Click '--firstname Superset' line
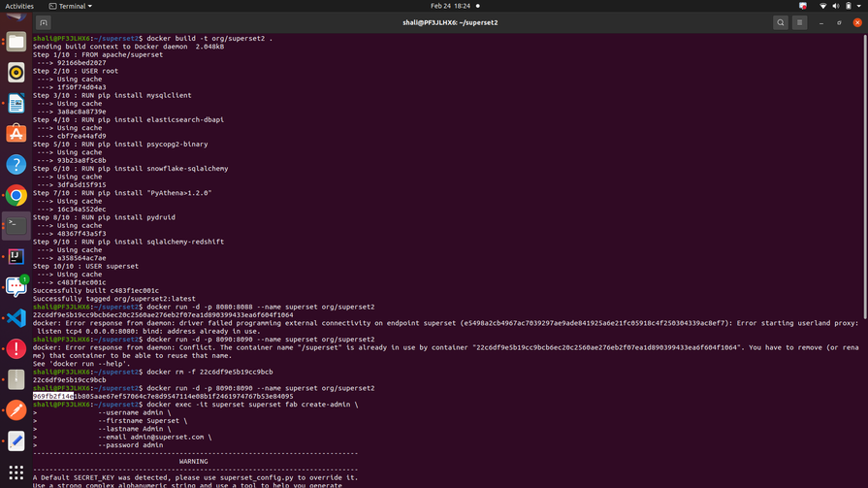 pyautogui.click(x=143, y=421)
